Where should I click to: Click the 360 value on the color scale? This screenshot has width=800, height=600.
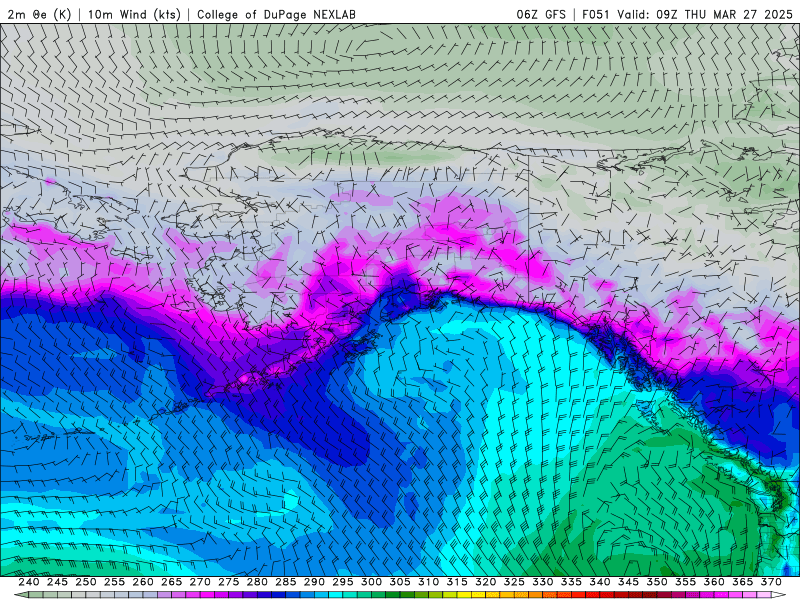[714, 582]
